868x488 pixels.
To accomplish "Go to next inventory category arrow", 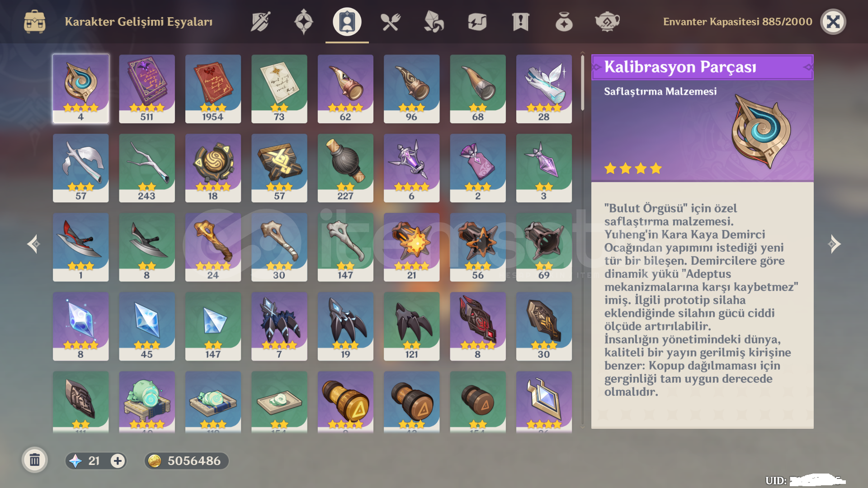I will tap(835, 244).
